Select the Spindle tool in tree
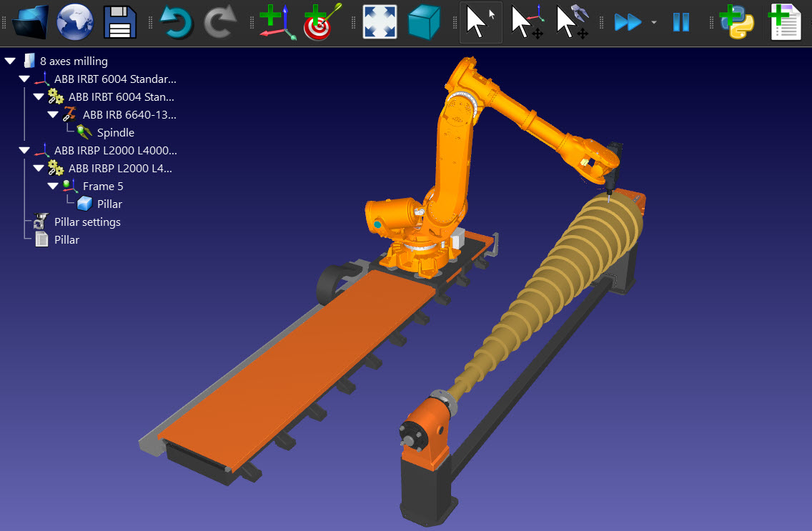 coord(115,133)
